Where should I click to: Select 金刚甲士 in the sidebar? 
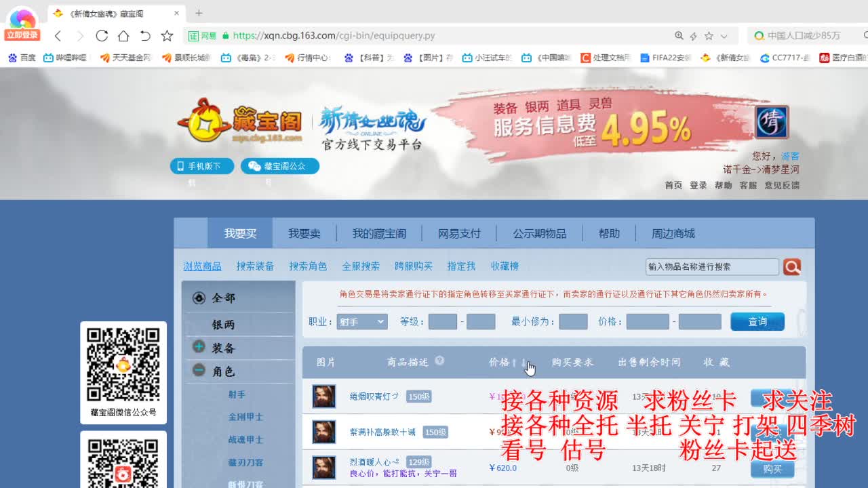pos(245,417)
